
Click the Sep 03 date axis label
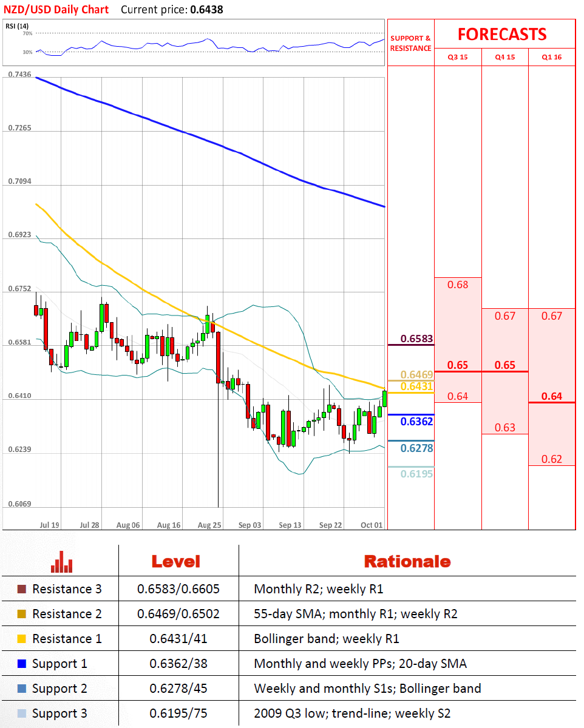(250, 525)
